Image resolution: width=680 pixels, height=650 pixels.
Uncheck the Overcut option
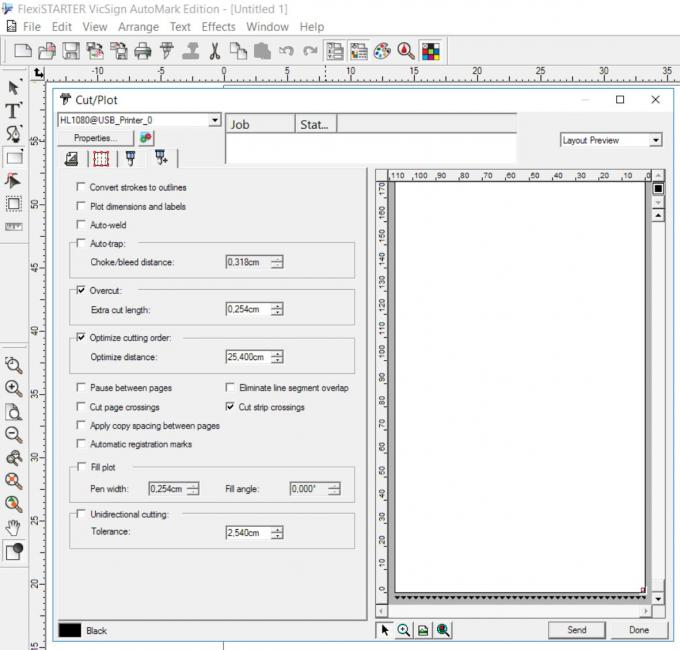coord(82,290)
